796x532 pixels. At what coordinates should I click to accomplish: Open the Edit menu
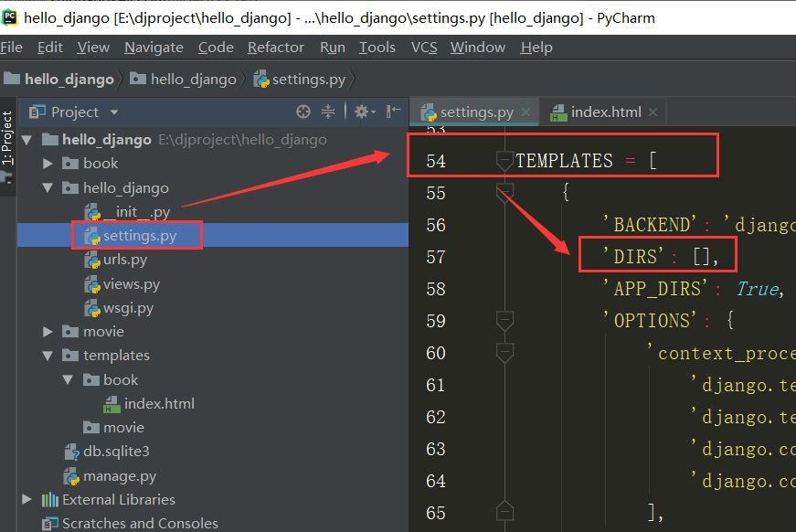coord(49,48)
